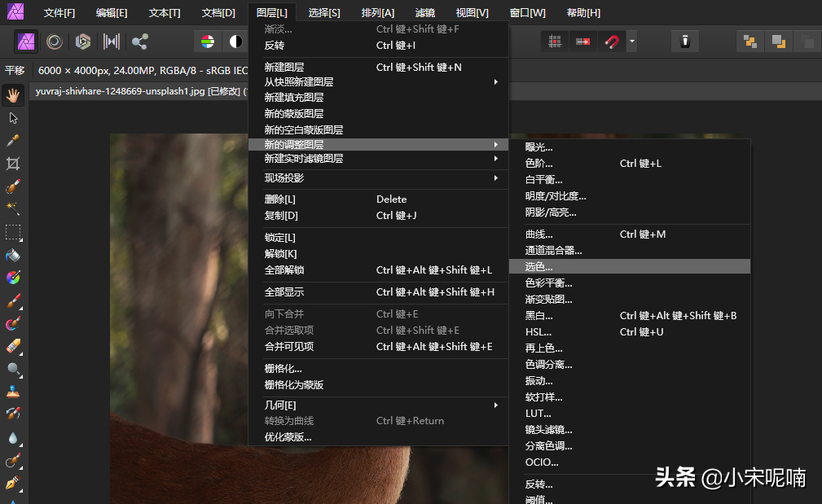Select HSL... adjustment option

(630, 331)
